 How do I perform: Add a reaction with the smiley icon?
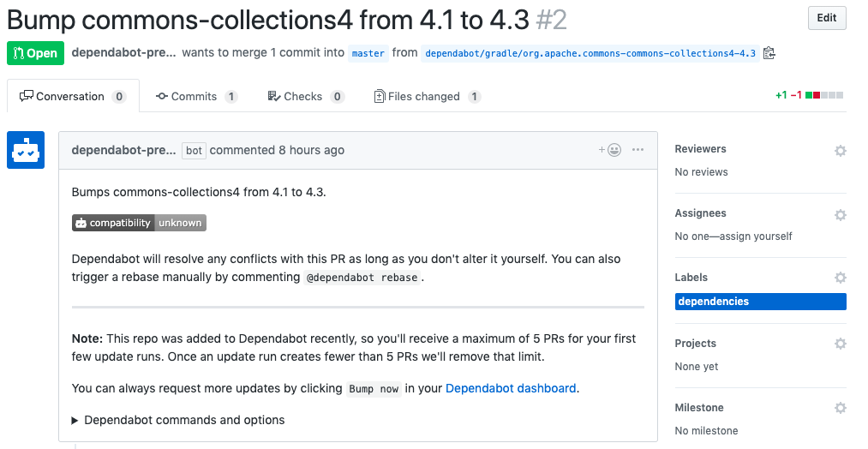[x=610, y=149]
